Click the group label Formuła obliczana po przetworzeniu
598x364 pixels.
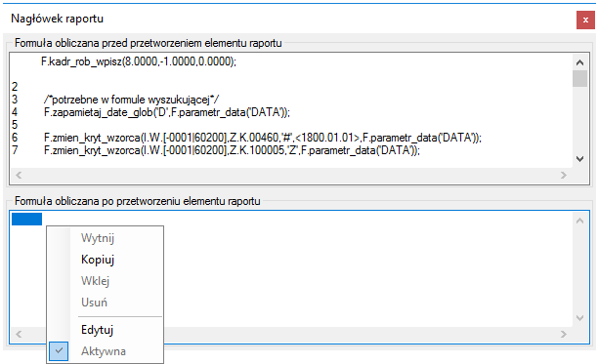138,201
